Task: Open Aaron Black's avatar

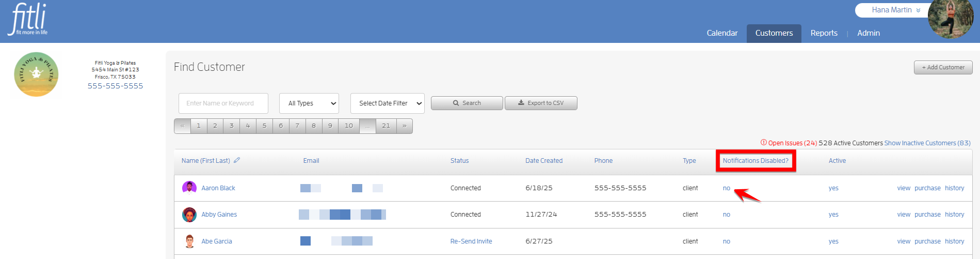Action: [x=189, y=188]
